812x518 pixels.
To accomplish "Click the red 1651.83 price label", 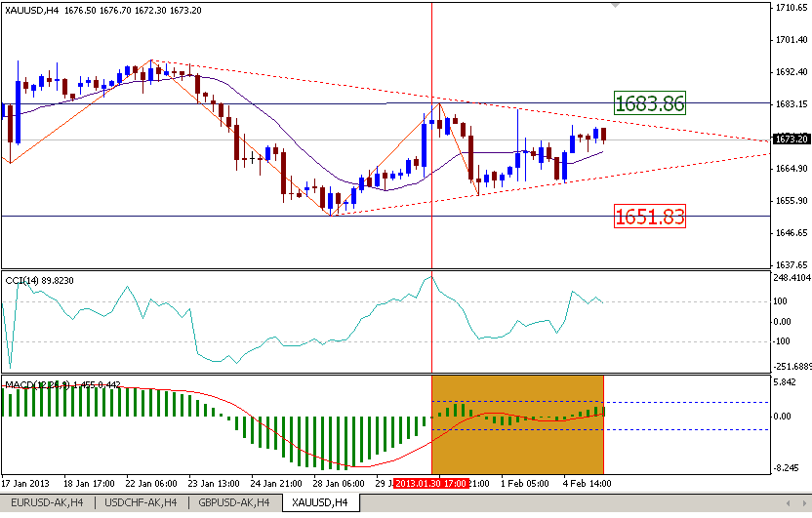I will pyautogui.click(x=649, y=217).
